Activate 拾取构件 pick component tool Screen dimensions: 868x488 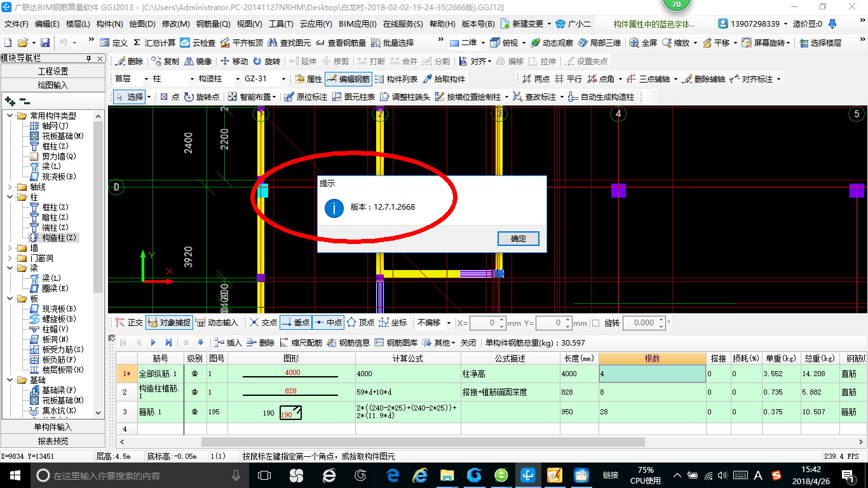pyautogui.click(x=444, y=79)
